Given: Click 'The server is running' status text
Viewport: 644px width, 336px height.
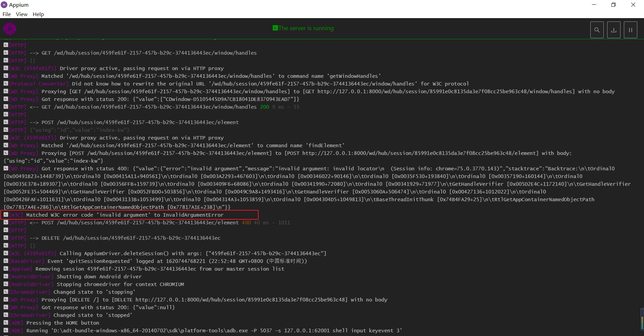Looking at the screenshot, I should coord(306,28).
